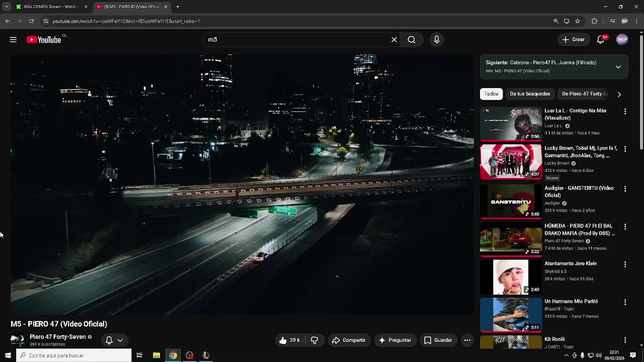Viewport: 644px width, 362px height.
Task: Click the magnifier search button
Action: 412,40
